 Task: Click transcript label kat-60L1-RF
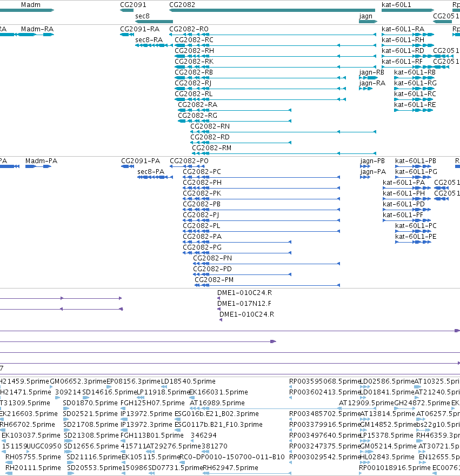tap(402, 62)
